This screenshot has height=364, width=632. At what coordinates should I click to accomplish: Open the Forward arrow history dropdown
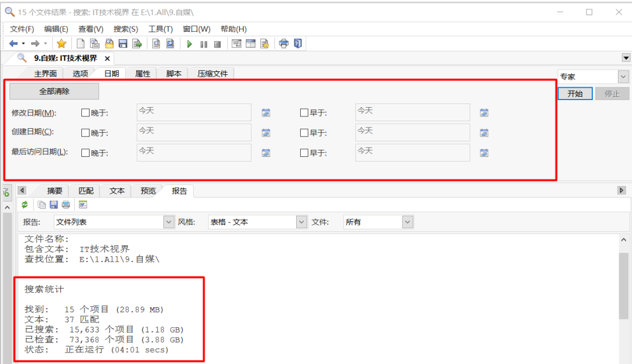point(45,43)
